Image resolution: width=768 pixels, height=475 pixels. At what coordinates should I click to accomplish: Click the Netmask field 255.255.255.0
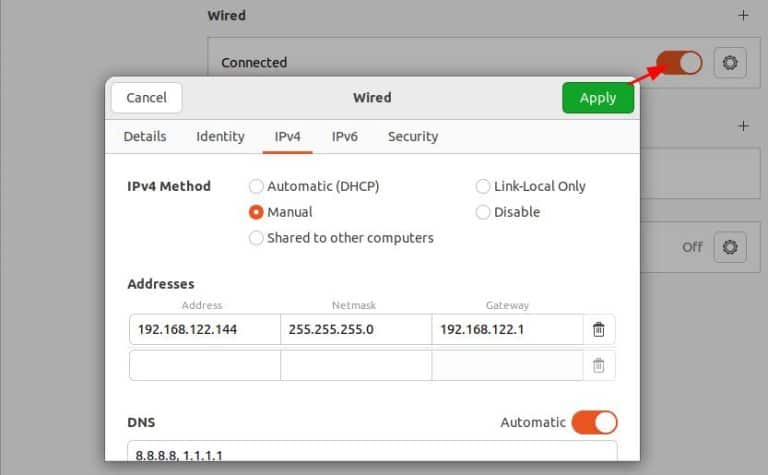point(355,329)
